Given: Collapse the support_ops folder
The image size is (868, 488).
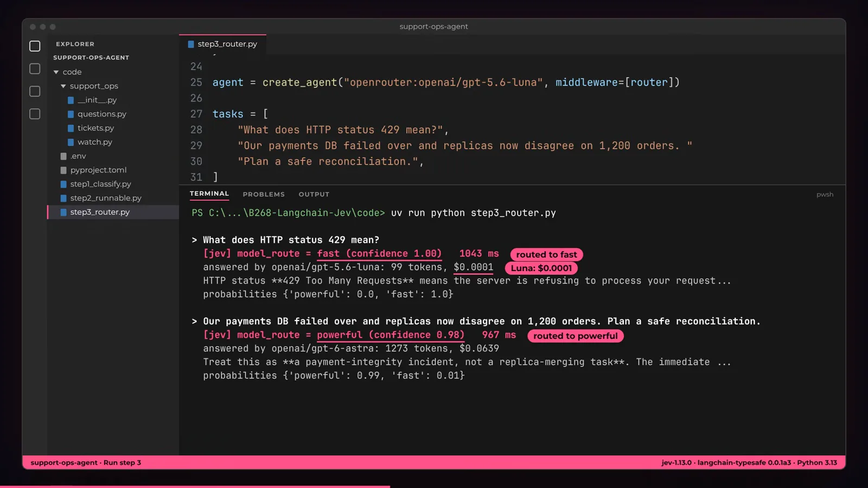Looking at the screenshot, I should (63, 86).
